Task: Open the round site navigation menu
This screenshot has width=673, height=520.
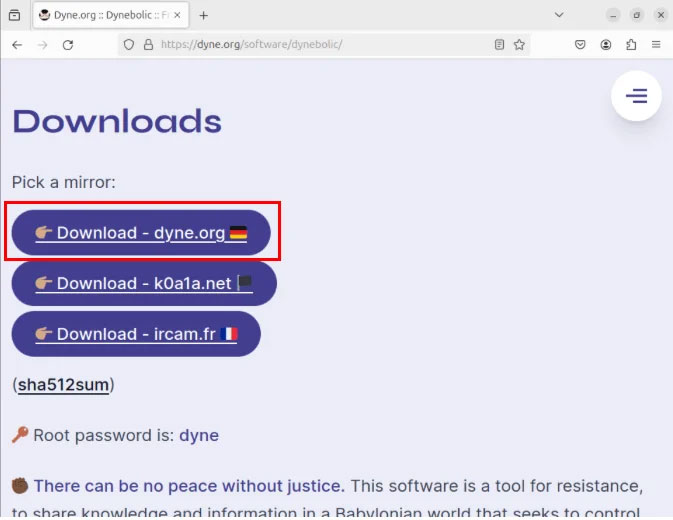Action: coord(636,96)
